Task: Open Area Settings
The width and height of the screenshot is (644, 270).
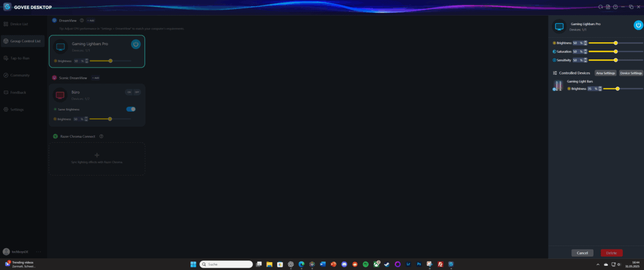Action: tap(605, 73)
